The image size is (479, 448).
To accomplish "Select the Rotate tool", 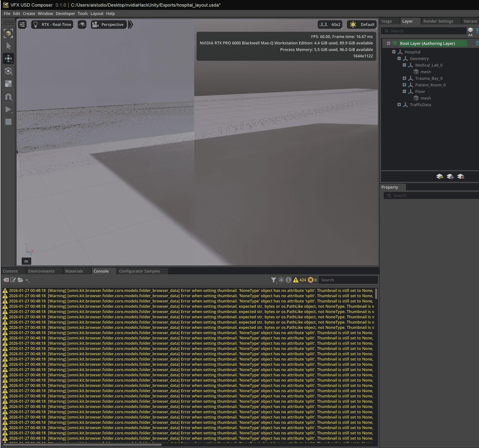I will pos(8,71).
